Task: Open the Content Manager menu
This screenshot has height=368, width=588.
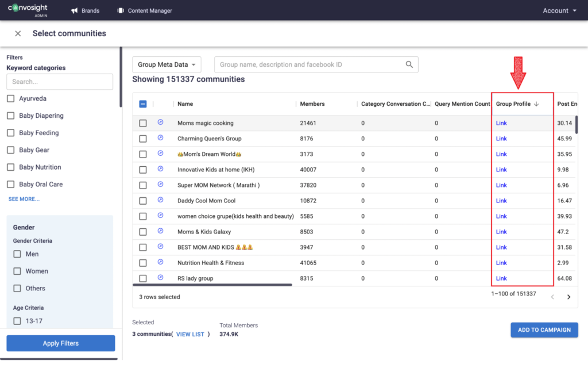Action: (x=145, y=10)
